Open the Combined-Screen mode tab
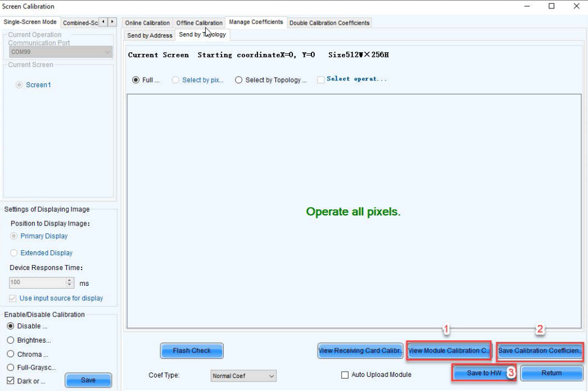 (80, 23)
